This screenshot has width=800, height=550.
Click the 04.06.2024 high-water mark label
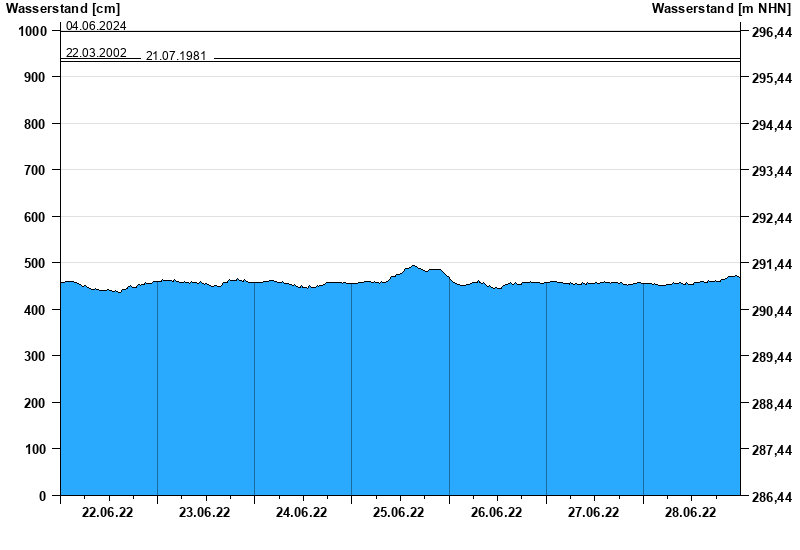[96, 26]
